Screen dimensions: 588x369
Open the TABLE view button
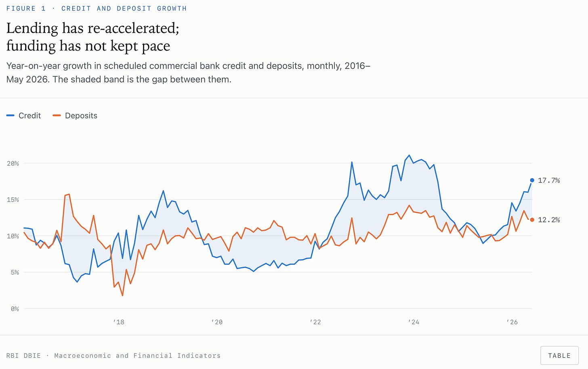[x=559, y=356]
